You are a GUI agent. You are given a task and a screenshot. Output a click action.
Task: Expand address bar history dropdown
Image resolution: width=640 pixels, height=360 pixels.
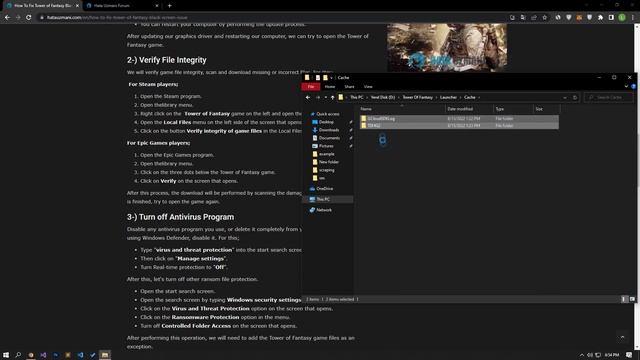(x=565, y=98)
